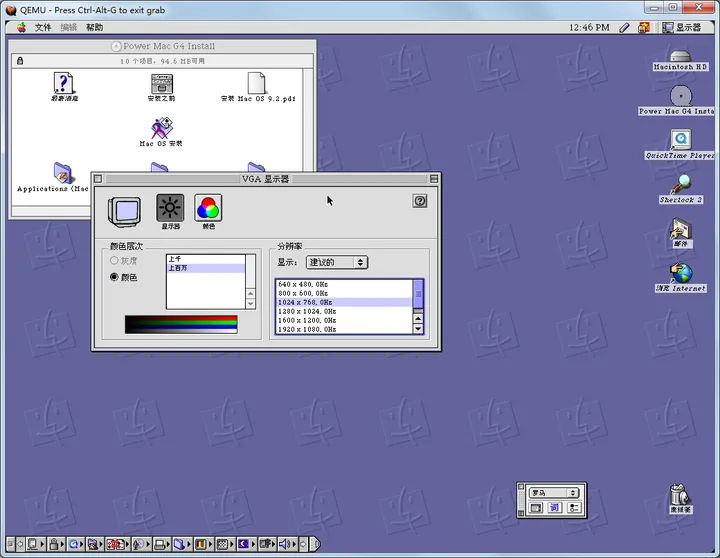Open the 显示器 application menu at top right
Screen dimensions: 720x558
click(x=681, y=28)
